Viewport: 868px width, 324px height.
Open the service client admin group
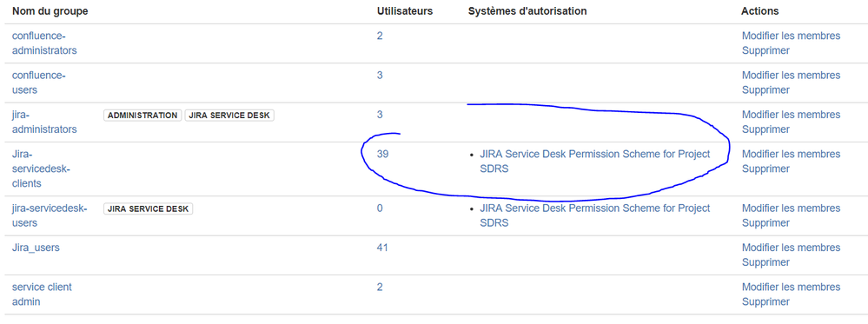(42, 294)
